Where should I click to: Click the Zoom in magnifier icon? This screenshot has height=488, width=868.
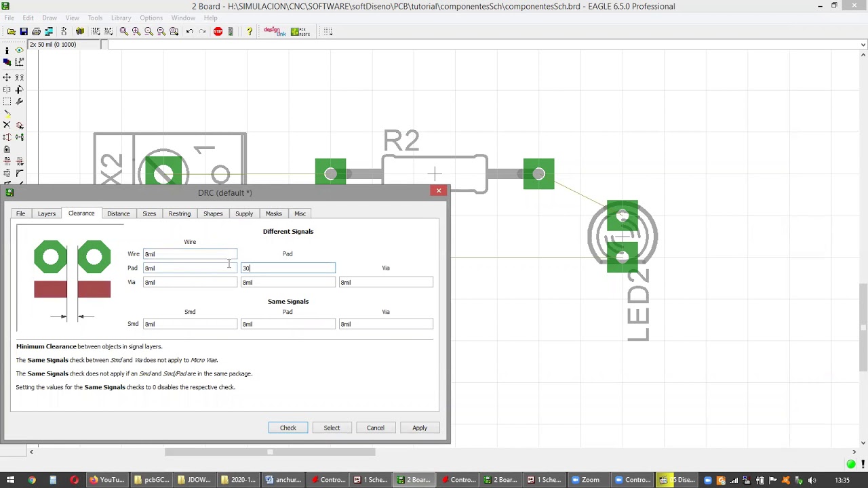click(x=136, y=32)
